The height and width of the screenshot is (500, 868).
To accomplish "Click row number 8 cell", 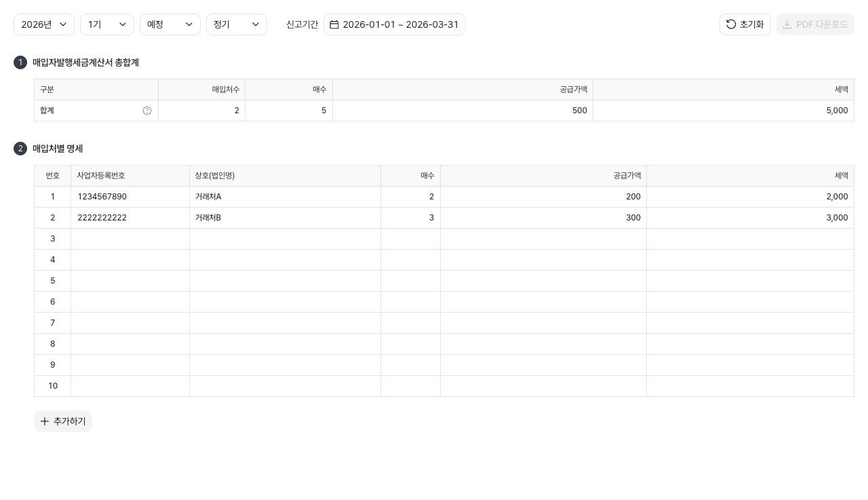I will pyautogui.click(x=52, y=344).
